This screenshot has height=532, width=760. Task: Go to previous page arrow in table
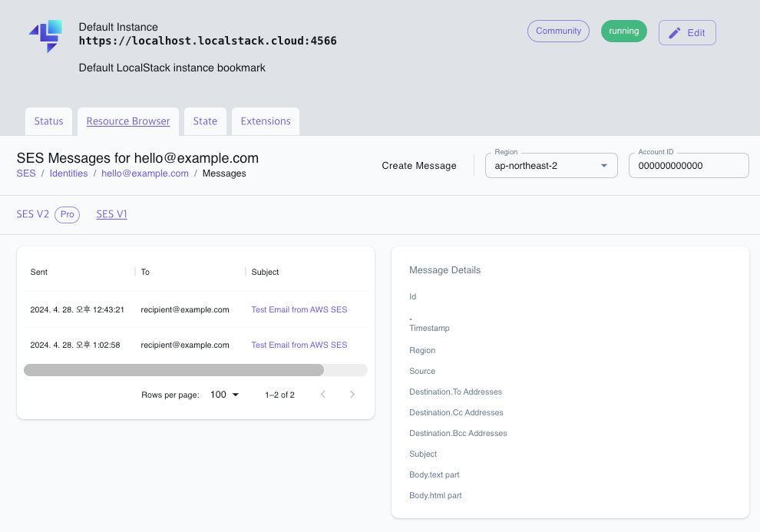pos(322,395)
